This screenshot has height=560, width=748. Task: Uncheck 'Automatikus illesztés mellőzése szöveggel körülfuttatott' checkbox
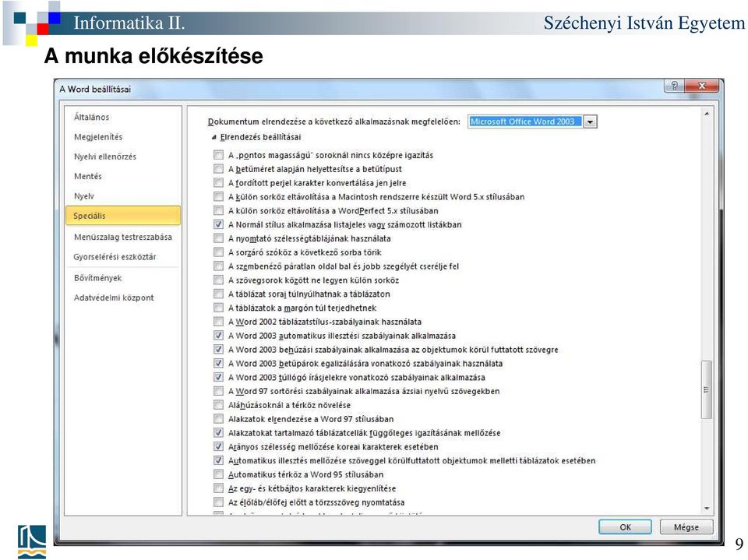tap(218, 460)
